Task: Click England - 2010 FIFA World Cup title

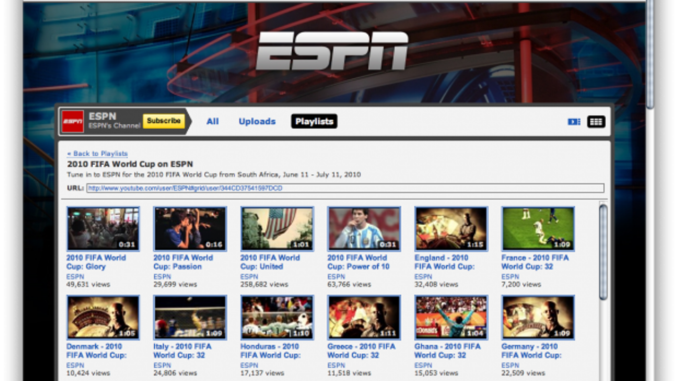Action: click(x=444, y=262)
